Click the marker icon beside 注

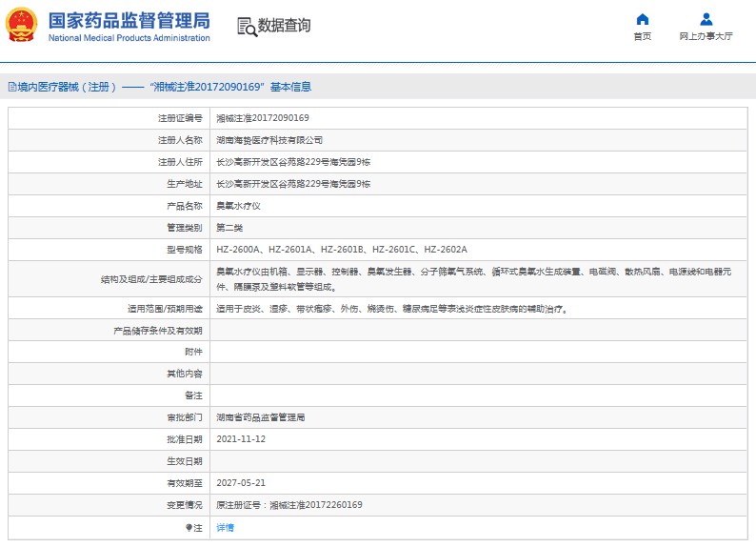(189, 528)
